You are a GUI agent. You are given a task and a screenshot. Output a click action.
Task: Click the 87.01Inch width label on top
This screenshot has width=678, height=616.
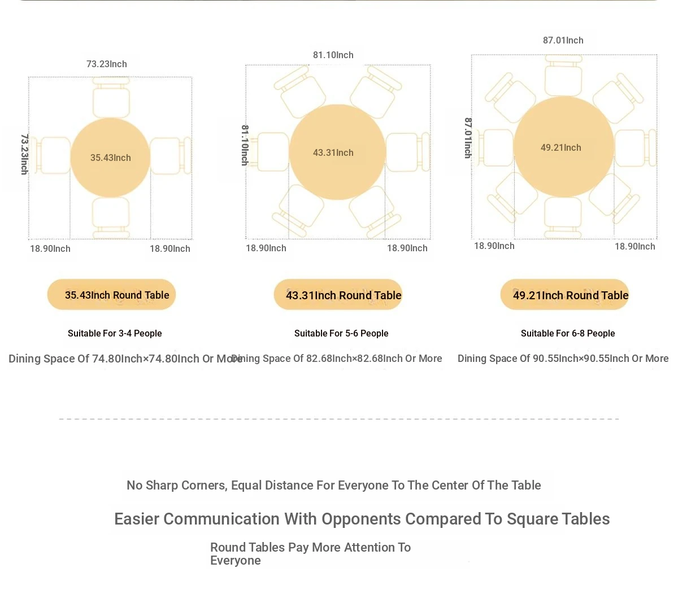tap(563, 40)
